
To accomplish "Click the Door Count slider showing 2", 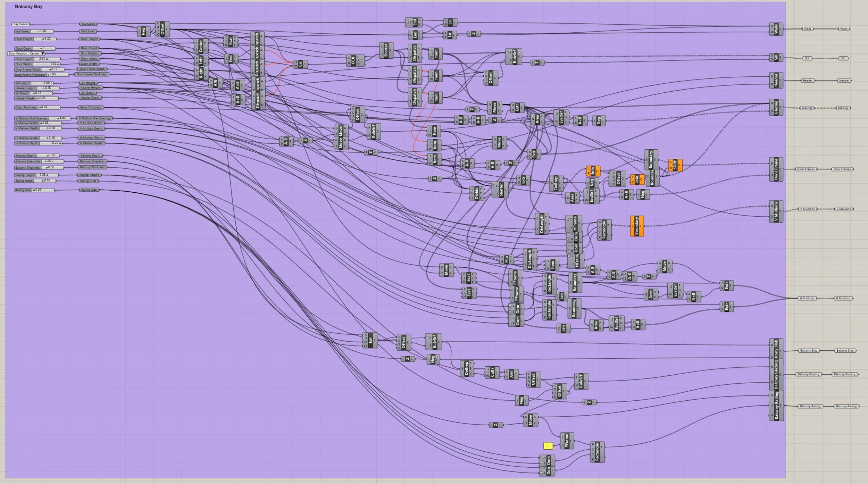I will tap(35, 49).
